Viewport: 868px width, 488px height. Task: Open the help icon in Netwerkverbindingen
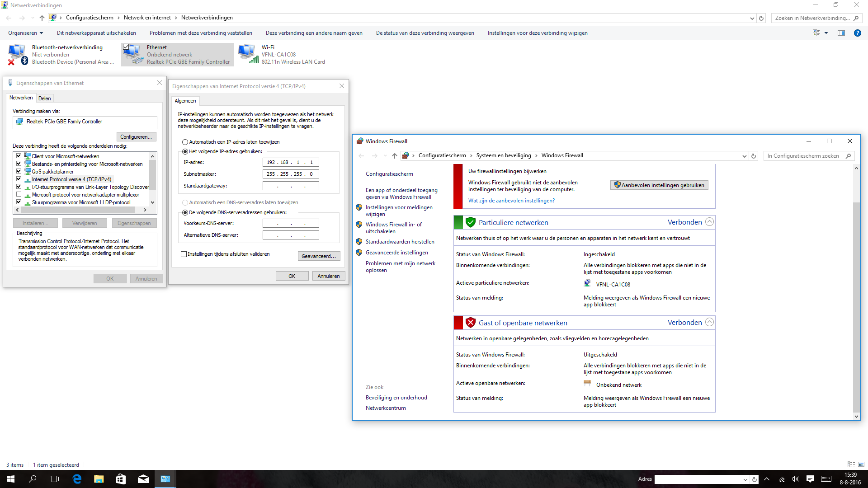(857, 33)
